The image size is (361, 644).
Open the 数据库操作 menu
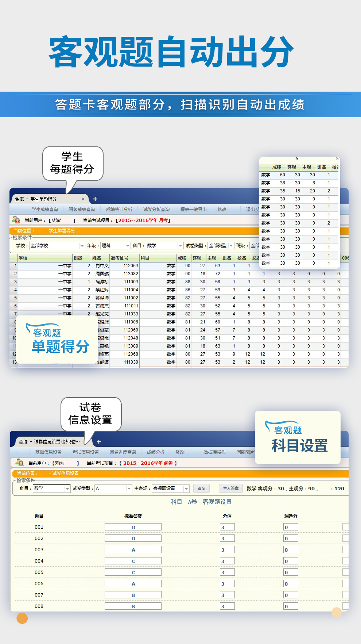215,452
